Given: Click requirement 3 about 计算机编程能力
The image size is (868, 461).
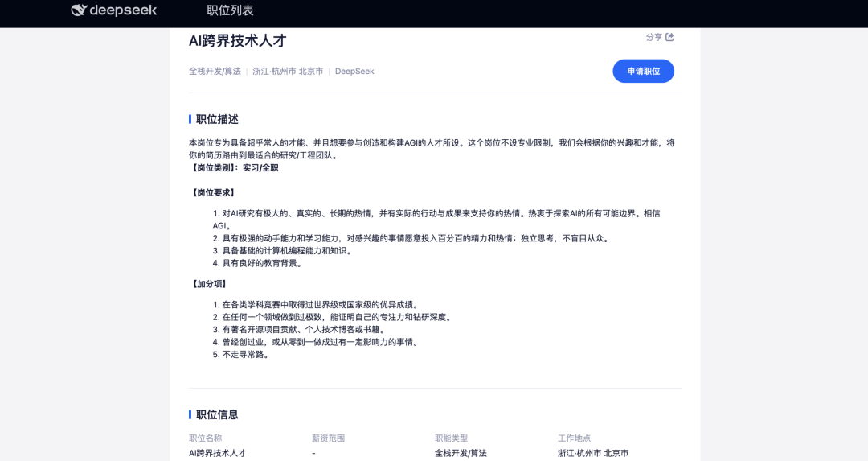Looking at the screenshot, I should point(282,251).
